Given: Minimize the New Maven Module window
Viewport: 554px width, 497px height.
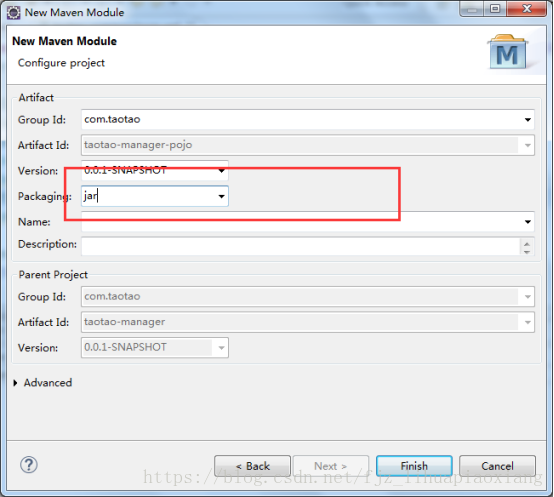Looking at the screenshot, I should (472, 8).
